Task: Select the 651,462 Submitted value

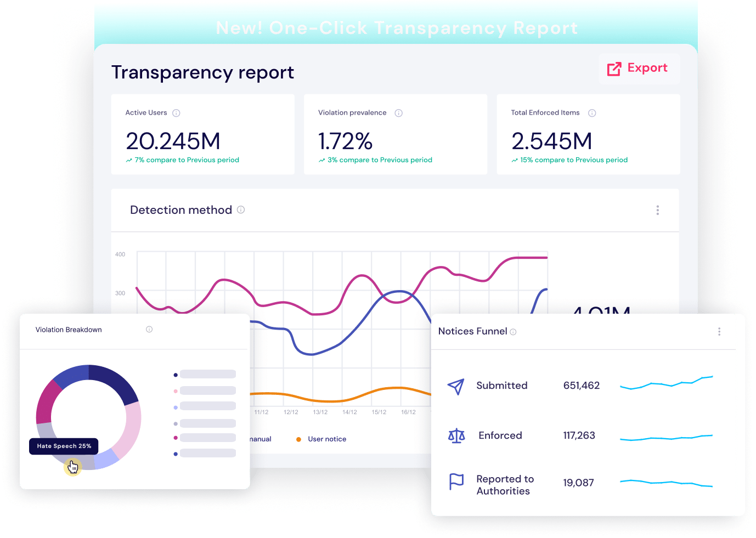Action: pos(582,386)
